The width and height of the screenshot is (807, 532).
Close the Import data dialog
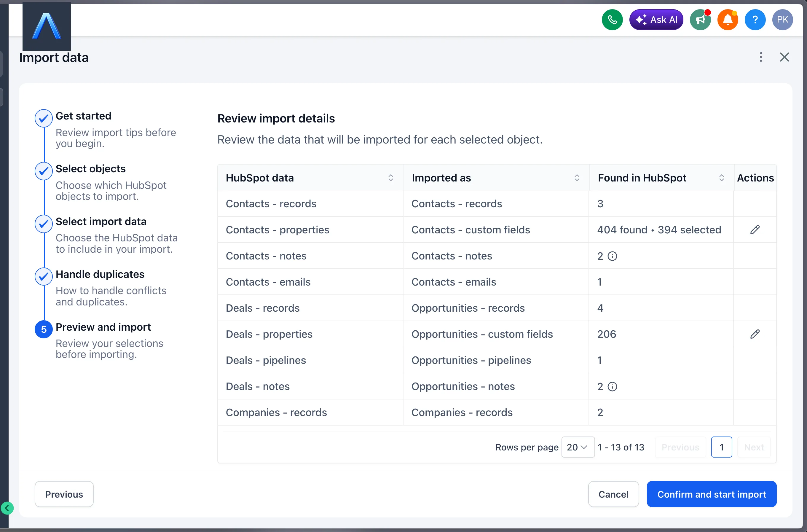(784, 57)
